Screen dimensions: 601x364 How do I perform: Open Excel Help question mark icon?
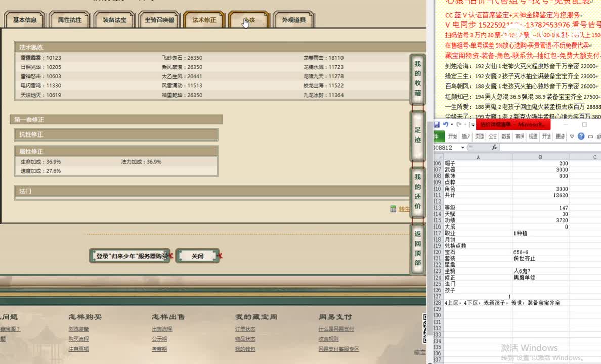pyautogui.click(x=581, y=136)
